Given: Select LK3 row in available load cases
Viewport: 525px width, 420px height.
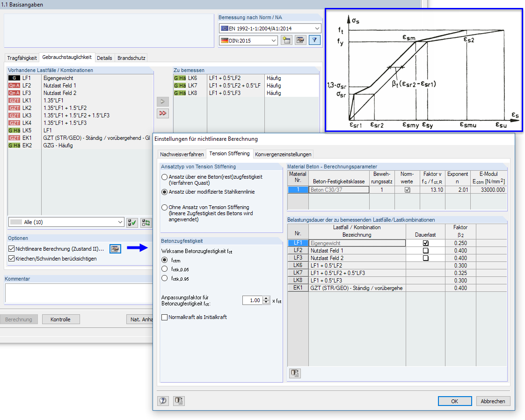Looking at the screenshot, I should click(x=80, y=116).
